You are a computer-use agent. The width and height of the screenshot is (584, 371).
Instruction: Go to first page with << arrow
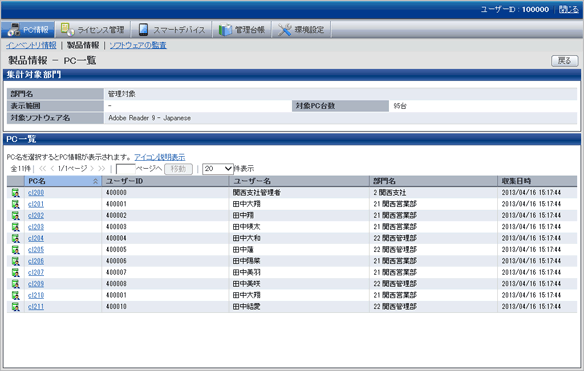pos(42,169)
